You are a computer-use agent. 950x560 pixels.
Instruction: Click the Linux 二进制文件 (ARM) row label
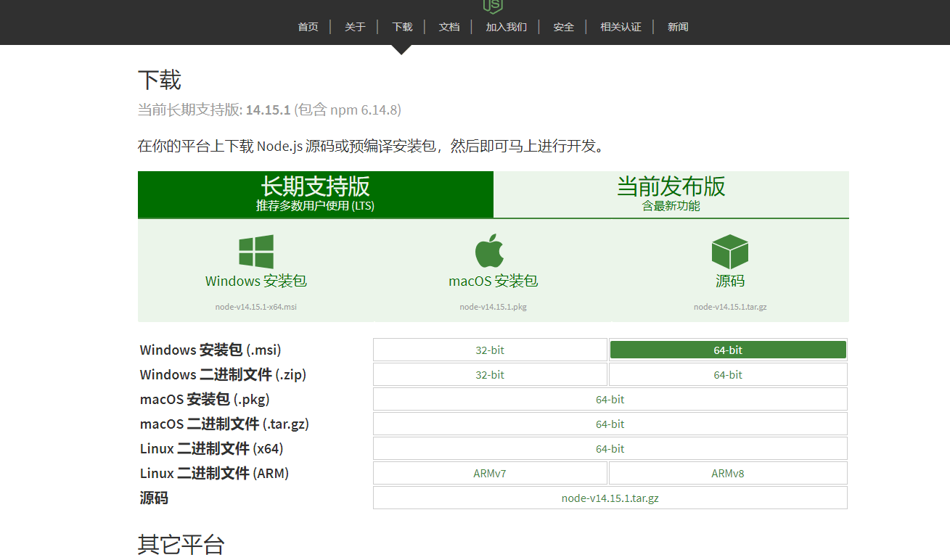click(x=214, y=473)
